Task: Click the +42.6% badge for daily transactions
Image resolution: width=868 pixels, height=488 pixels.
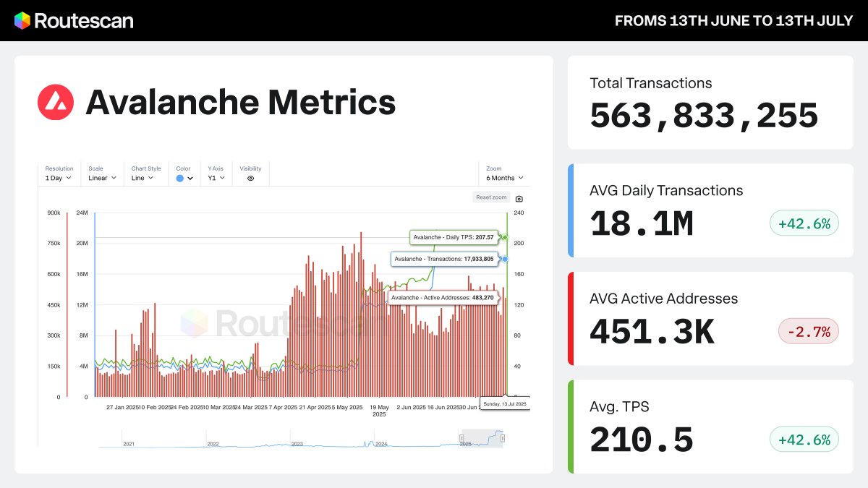Action: point(804,223)
